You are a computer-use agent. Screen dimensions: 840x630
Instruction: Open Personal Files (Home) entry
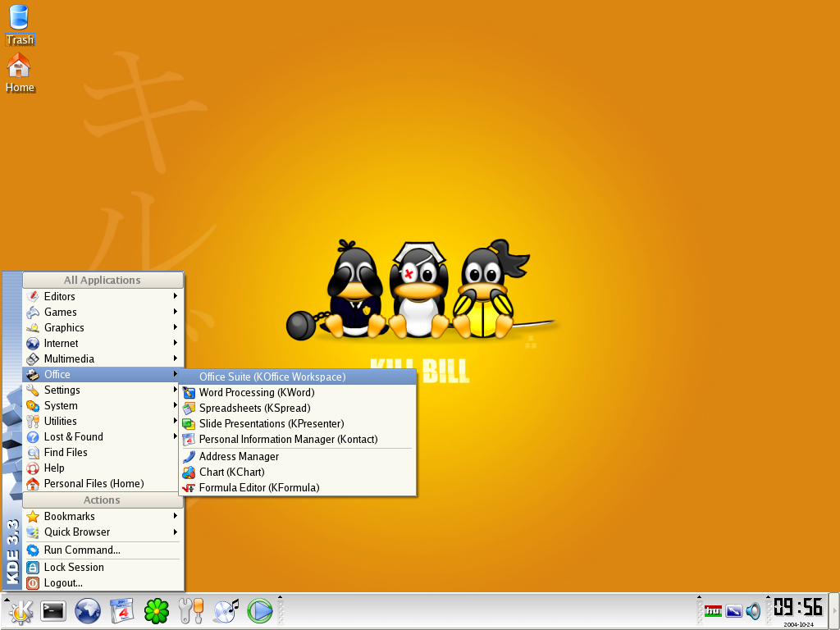coord(102,483)
